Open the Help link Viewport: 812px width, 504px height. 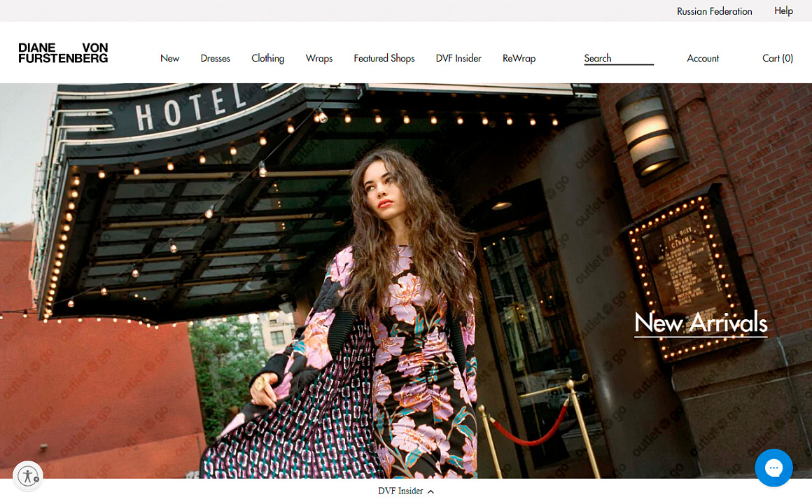point(783,10)
